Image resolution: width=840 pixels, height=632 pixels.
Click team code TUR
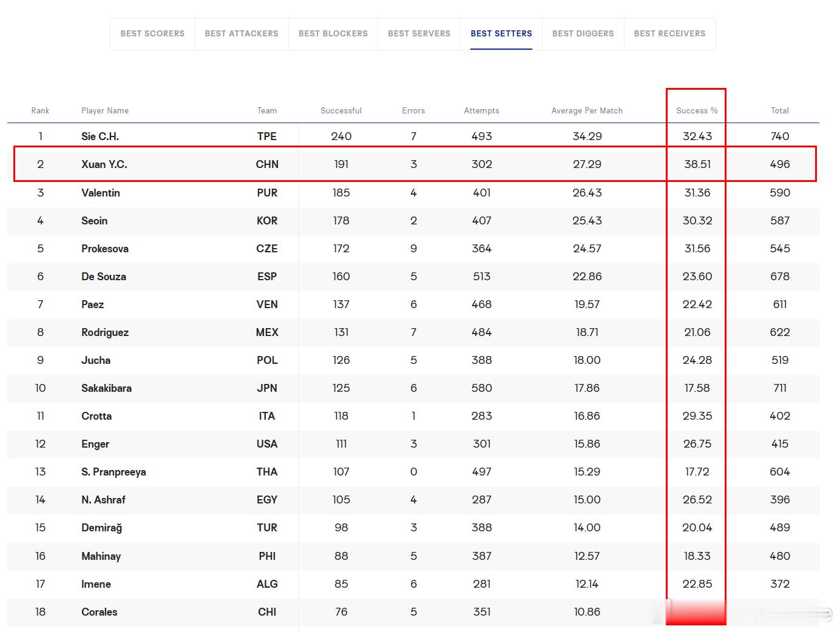click(267, 528)
